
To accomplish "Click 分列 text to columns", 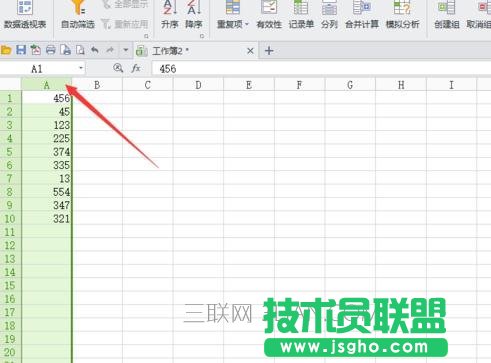I will (329, 15).
